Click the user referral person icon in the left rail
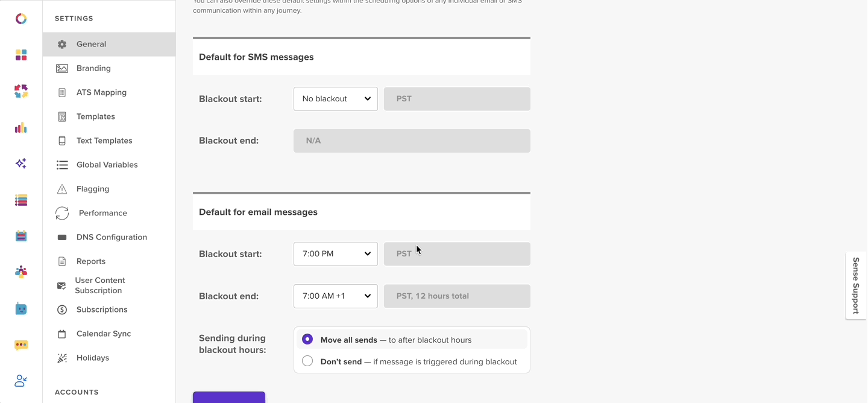868x403 pixels. [21, 381]
